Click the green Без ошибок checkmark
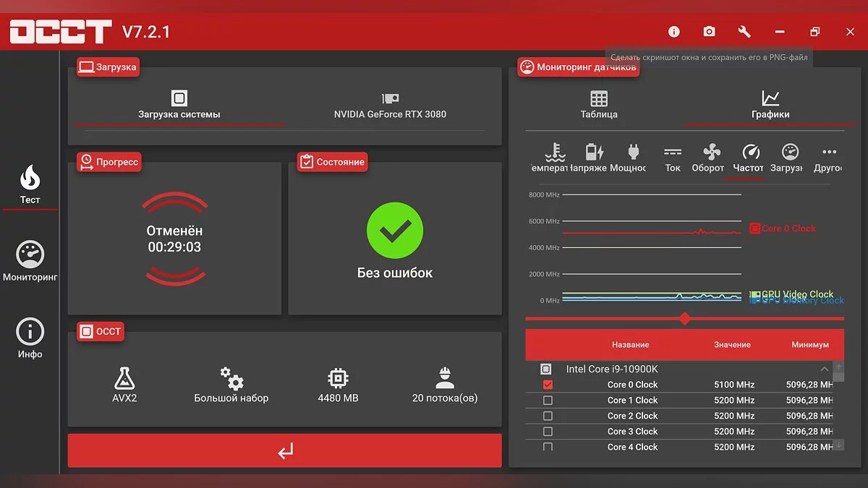The height and width of the screenshot is (488, 868). coord(394,231)
